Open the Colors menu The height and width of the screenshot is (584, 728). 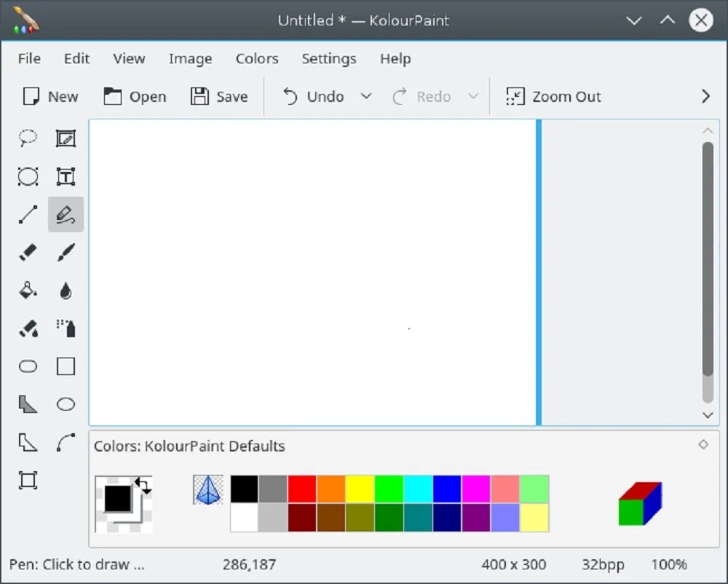[257, 58]
